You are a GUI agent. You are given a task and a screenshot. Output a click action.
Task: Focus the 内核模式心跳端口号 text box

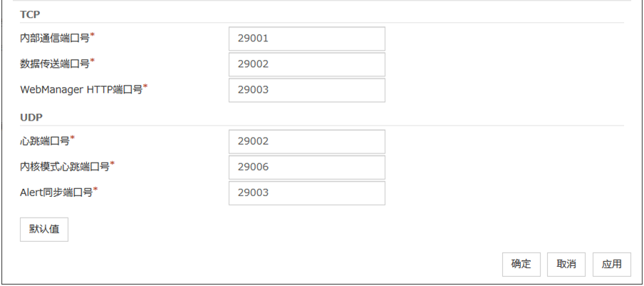click(x=306, y=167)
